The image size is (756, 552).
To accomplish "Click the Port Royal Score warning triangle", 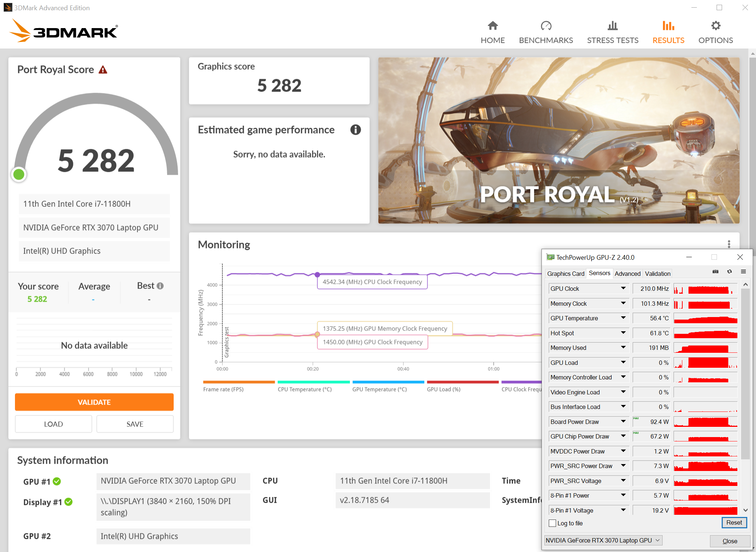I will pyautogui.click(x=103, y=70).
